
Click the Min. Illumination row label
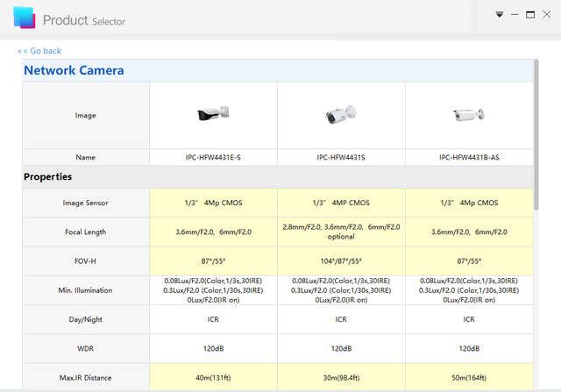pos(85,290)
